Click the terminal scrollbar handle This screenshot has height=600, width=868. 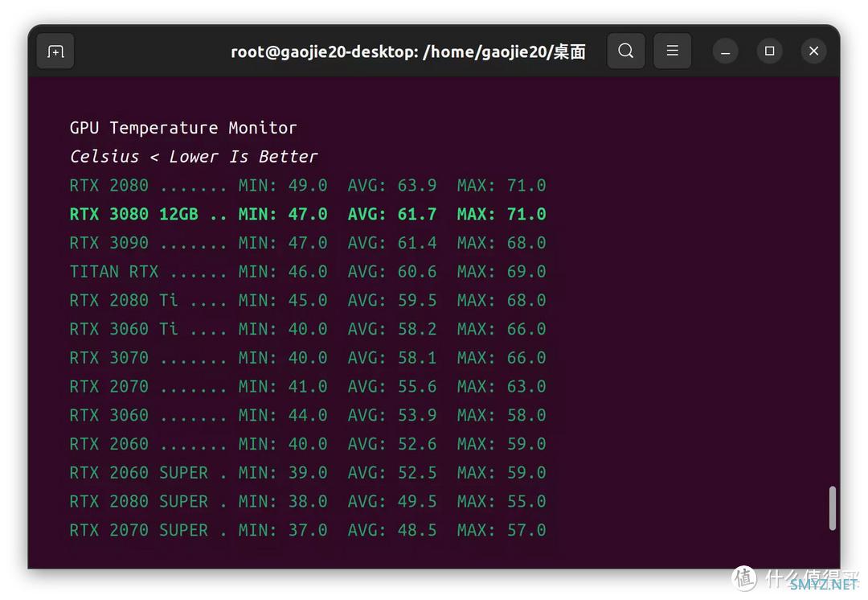pos(832,508)
